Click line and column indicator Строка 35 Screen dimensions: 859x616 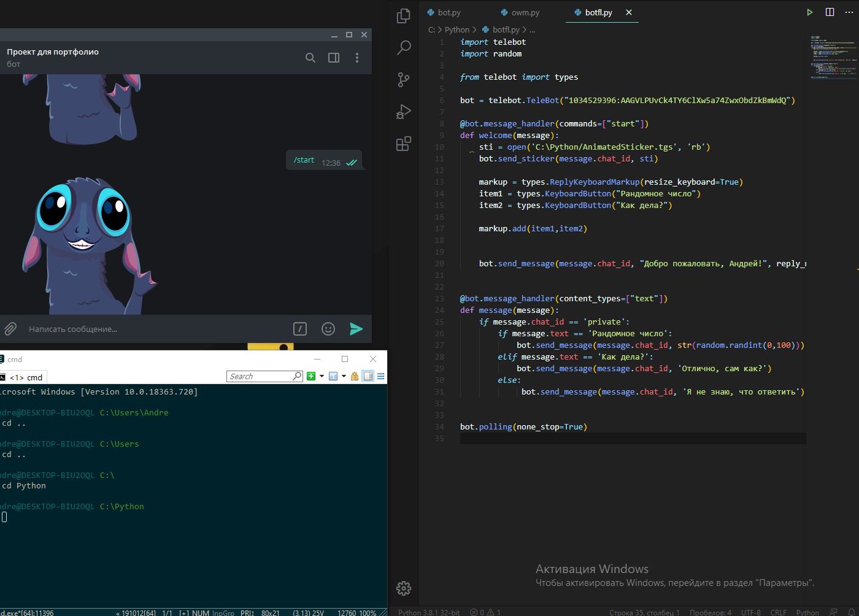tap(644, 612)
